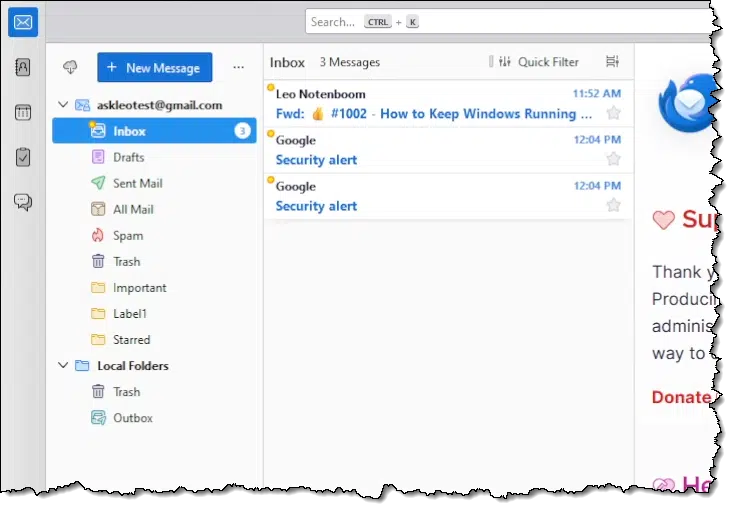The height and width of the screenshot is (510, 736).
Task: Star the second Google Security alert
Action: (x=613, y=205)
